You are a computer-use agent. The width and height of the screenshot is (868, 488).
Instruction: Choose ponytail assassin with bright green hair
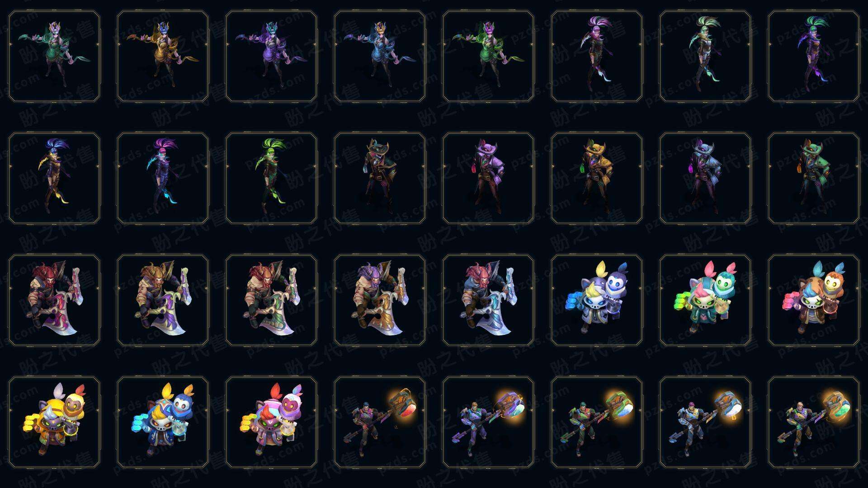271,178
